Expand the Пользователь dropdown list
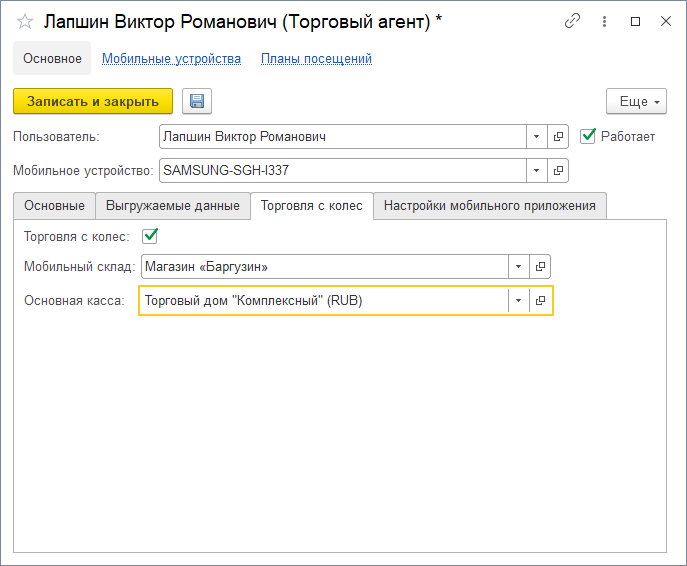This screenshot has height=566, width=687. (x=537, y=136)
